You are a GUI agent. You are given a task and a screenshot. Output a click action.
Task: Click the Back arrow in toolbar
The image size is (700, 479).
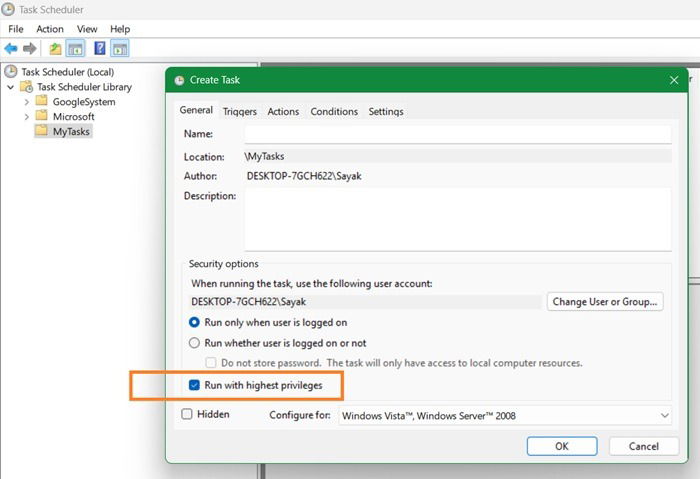point(11,48)
